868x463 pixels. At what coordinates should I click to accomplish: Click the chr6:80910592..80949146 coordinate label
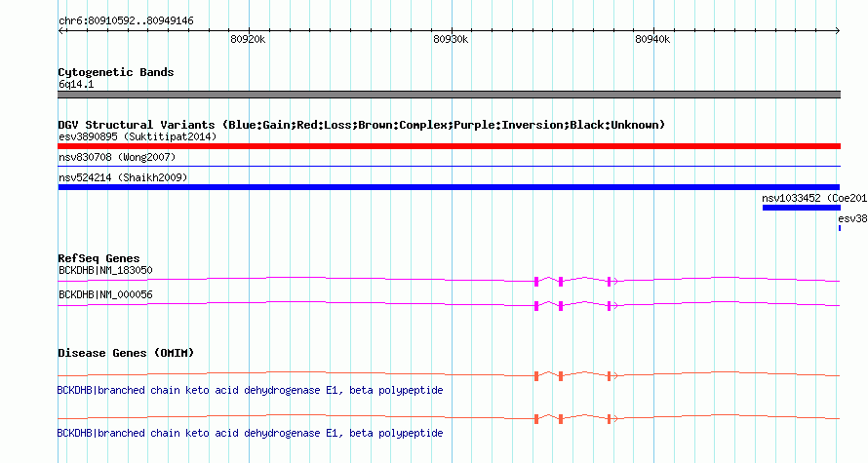[126, 21]
